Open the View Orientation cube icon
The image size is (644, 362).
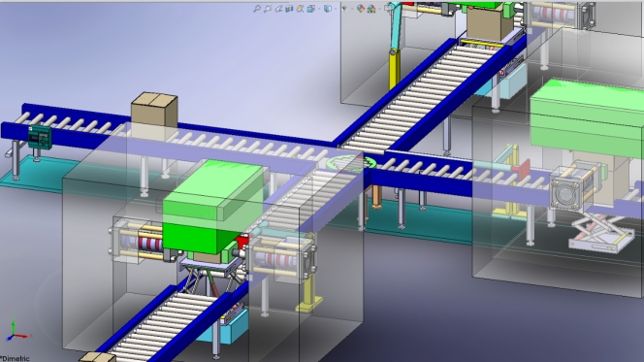coord(311,9)
